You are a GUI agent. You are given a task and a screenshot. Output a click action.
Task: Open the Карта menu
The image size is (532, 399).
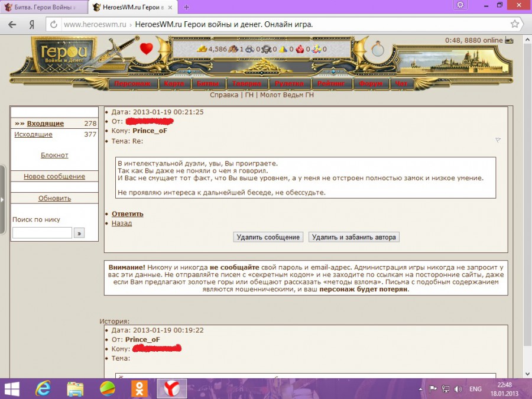(174, 83)
